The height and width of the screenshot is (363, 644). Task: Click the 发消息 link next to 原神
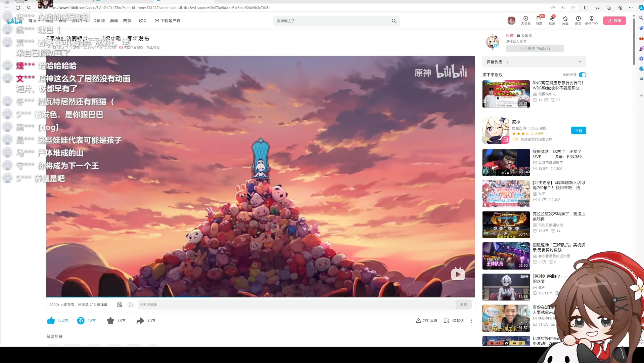click(524, 36)
